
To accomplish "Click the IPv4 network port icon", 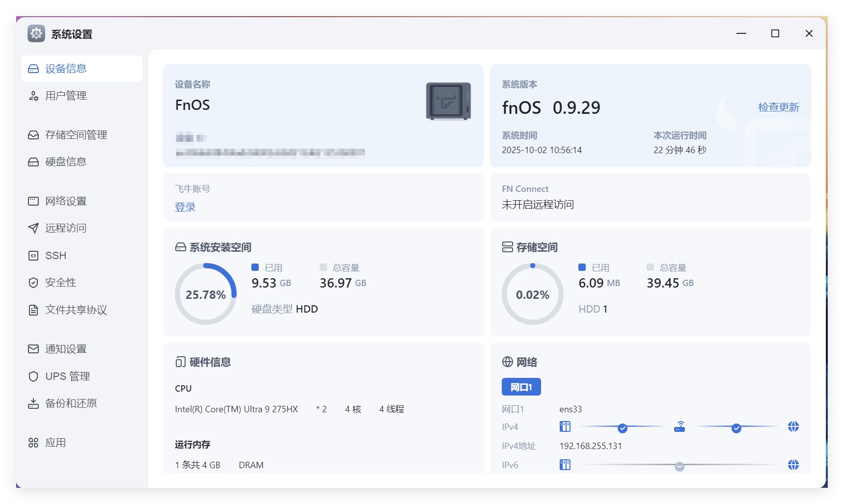I will tap(565, 426).
